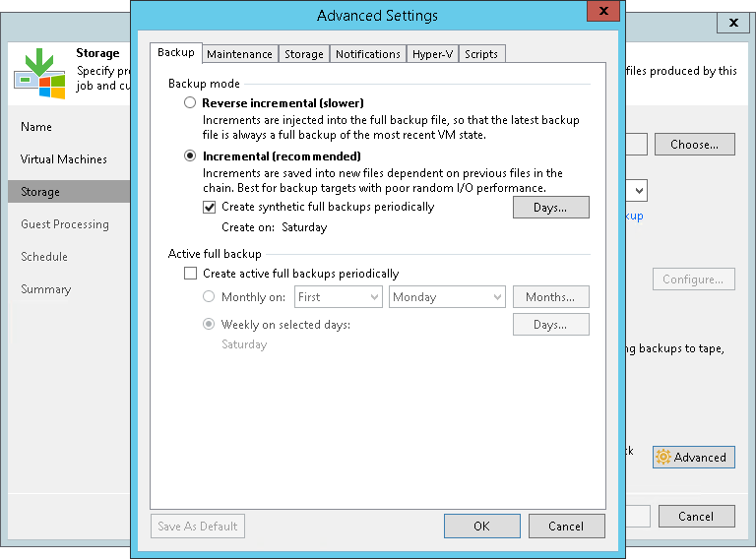The image size is (756, 559).
Task: Click the partially visible blue link in wizard
Action: point(635,216)
